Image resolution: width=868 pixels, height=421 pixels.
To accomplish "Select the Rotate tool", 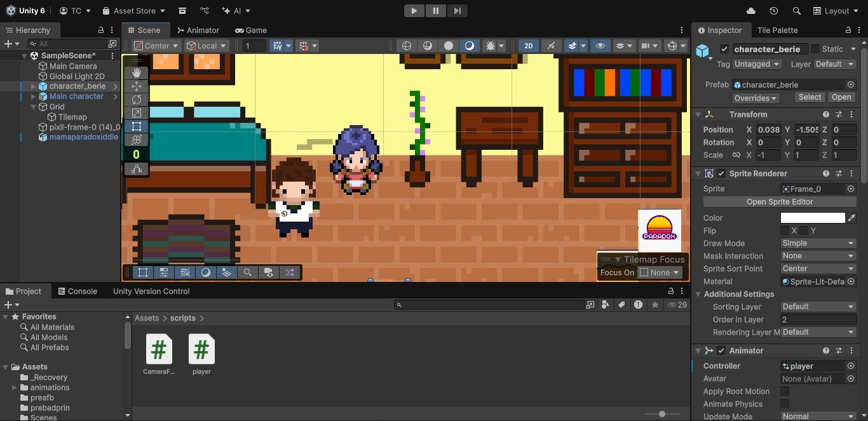I will click(136, 100).
